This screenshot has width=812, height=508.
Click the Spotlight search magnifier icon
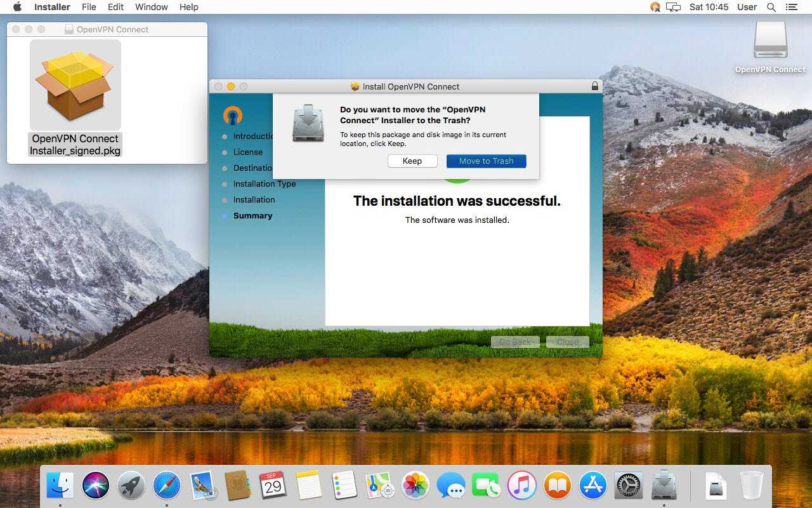771,7
